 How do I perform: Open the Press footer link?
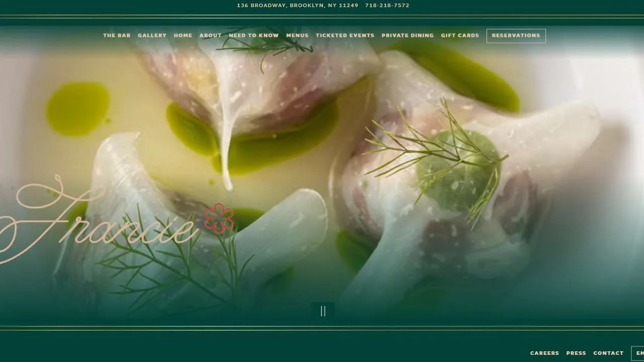576,353
